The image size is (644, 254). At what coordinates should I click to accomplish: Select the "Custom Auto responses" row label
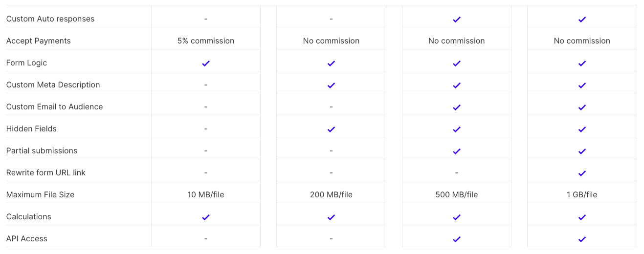click(50, 19)
